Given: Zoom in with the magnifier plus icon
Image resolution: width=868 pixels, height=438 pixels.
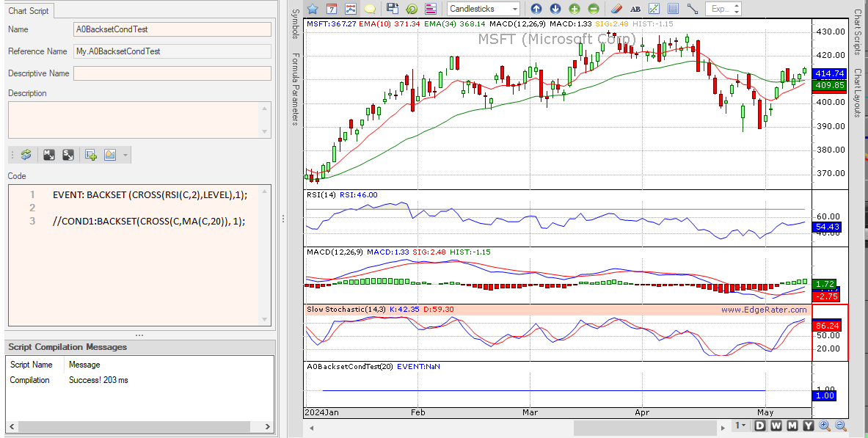Looking at the screenshot, I should pos(825,426).
